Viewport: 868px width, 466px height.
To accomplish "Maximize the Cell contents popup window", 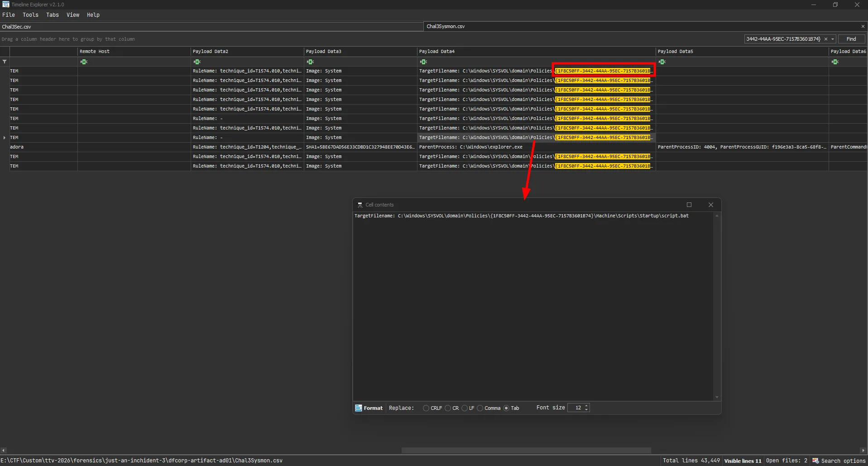I will click(x=689, y=205).
